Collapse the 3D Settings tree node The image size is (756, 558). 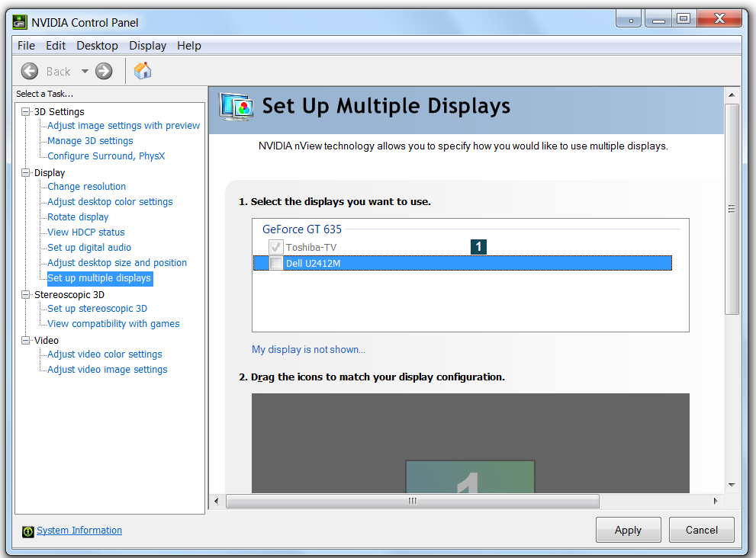(25, 112)
